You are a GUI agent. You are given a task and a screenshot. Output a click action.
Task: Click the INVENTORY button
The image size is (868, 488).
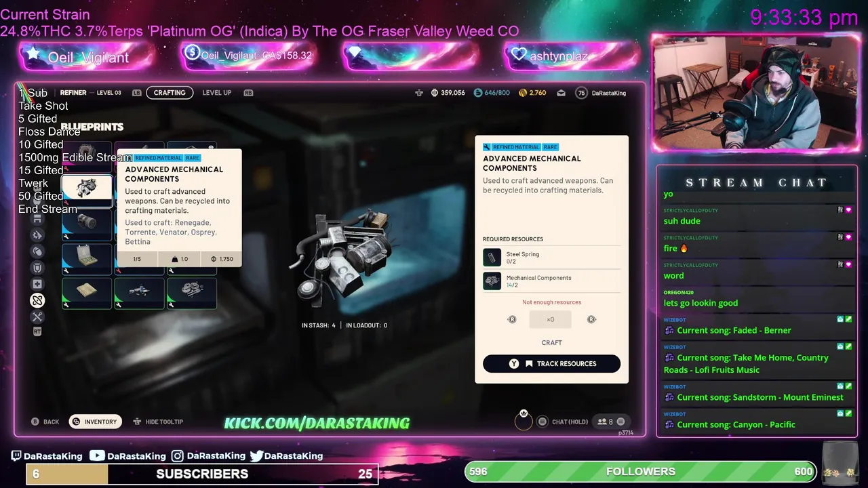point(95,422)
